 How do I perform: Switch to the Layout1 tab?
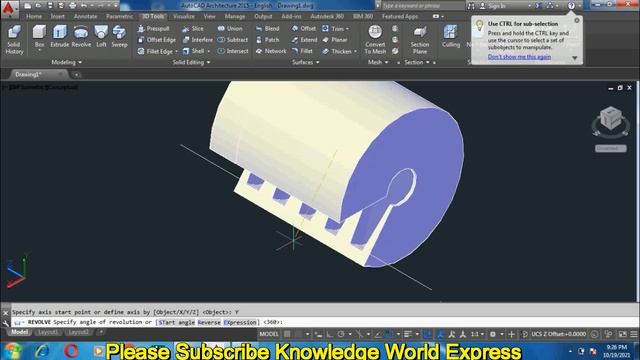point(47,332)
